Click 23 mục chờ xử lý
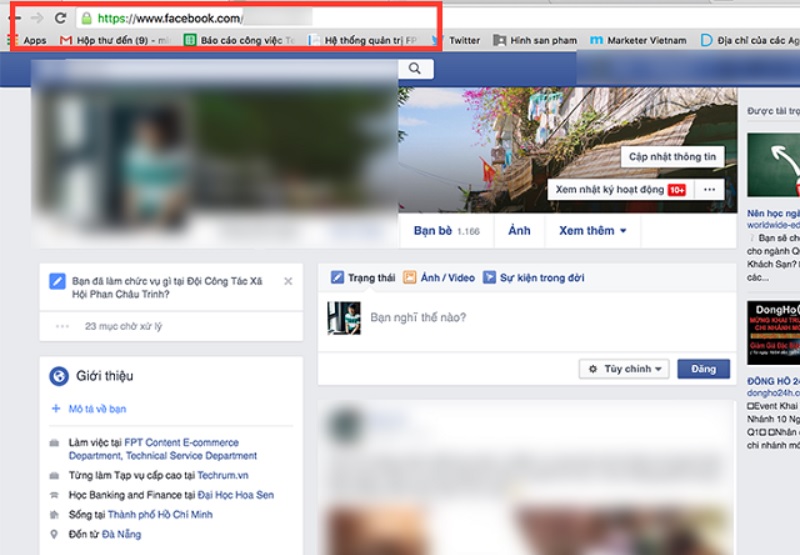 pyautogui.click(x=123, y=326)
